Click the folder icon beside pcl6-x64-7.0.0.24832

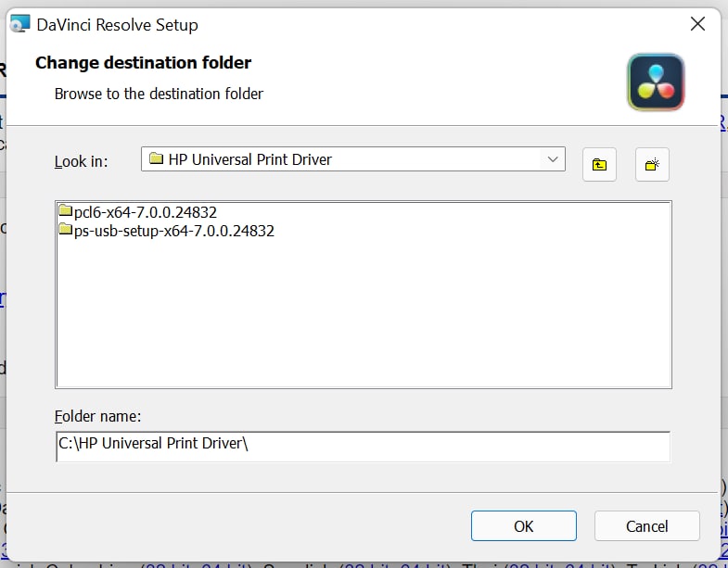(x=66, y=211)
